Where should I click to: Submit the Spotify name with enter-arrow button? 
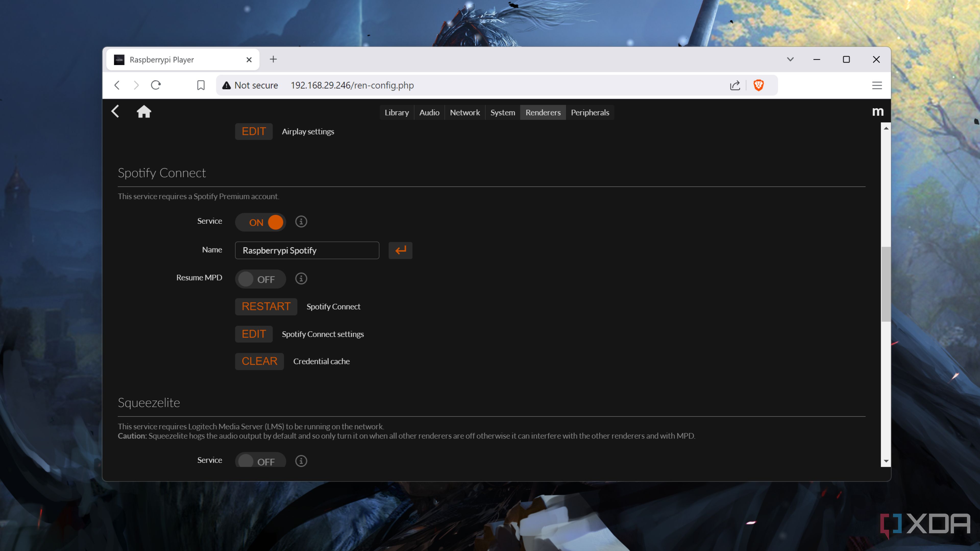(x=400, y=250)
